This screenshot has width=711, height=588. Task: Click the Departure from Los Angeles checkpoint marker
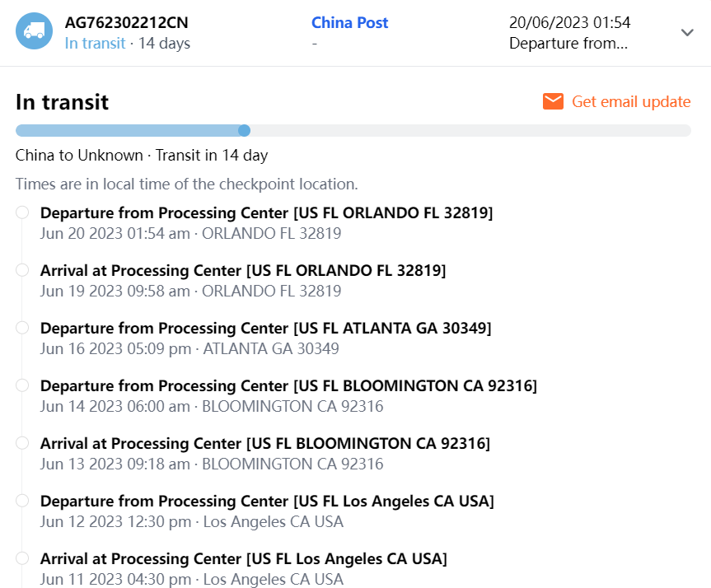pos(22,501)
